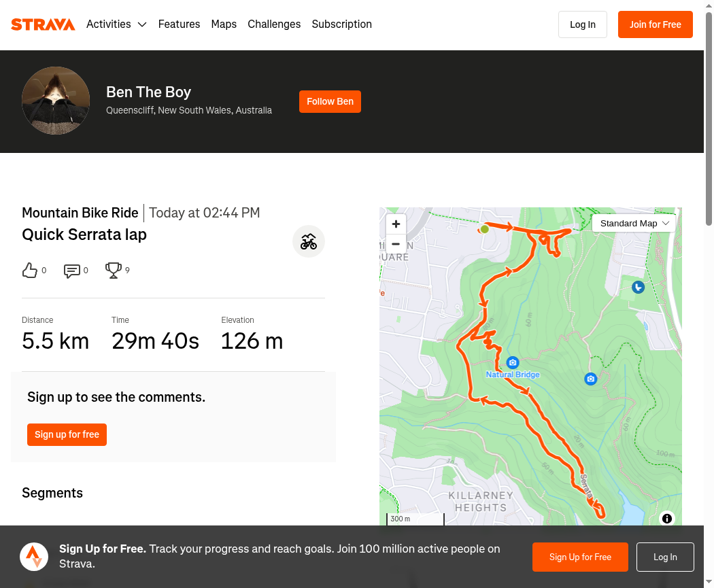Go to the Challenges page
Image resolution: width=714 pixels, height=588 pixels.
[x=274, y=24]
